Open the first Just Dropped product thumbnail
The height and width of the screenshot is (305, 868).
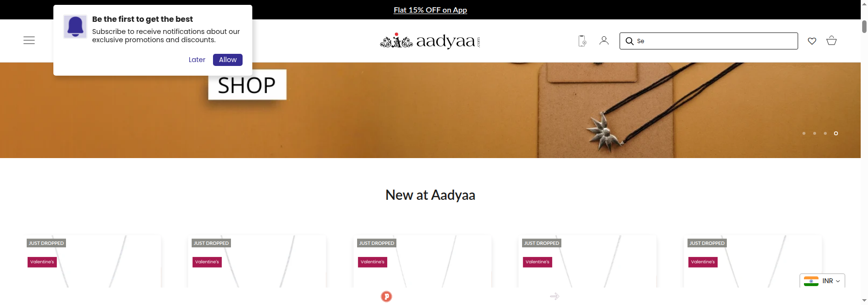(92, 262)
